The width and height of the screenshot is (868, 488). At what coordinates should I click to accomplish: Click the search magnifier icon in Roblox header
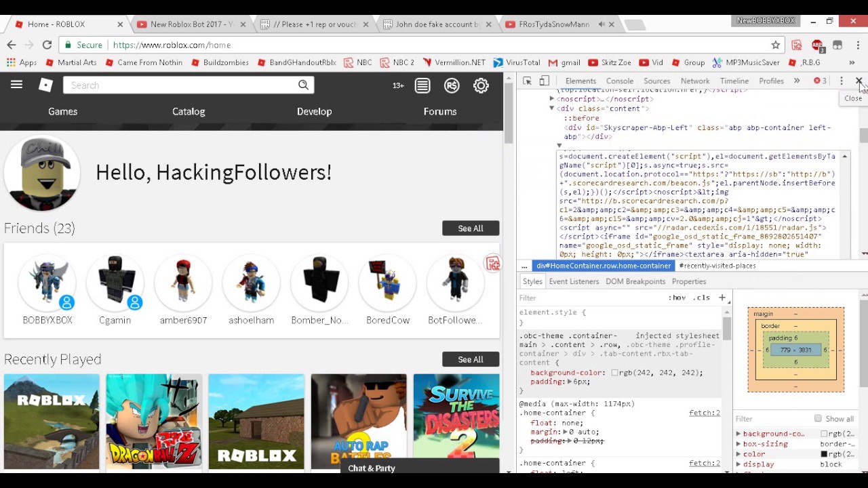click(303, 85)
